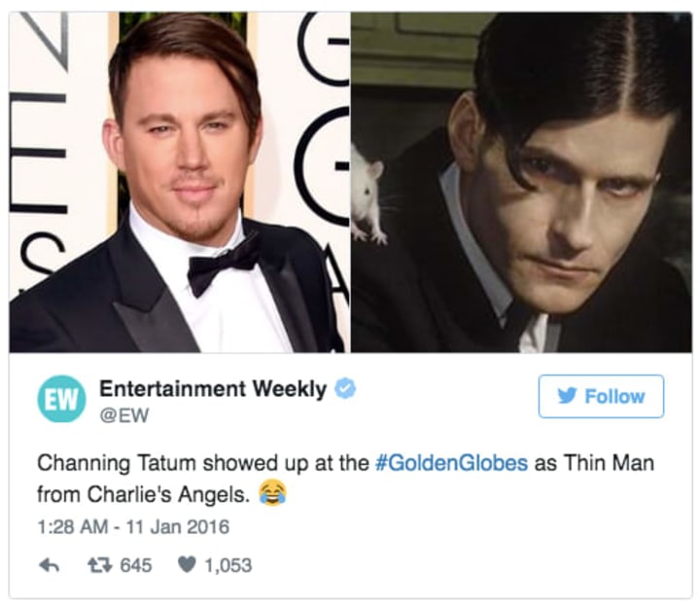Click the retweet icon
The width and height of the screenshot is (700, 609).
(99, 565)
